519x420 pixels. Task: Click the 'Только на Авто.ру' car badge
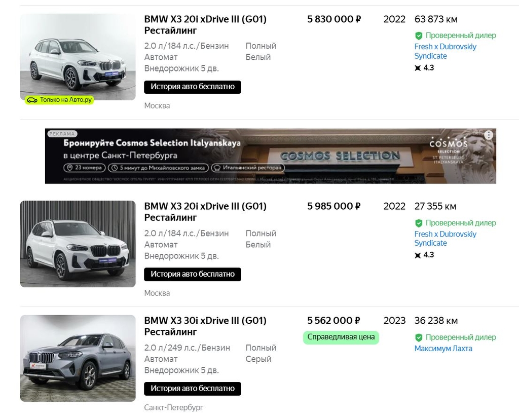coord(60,100)
